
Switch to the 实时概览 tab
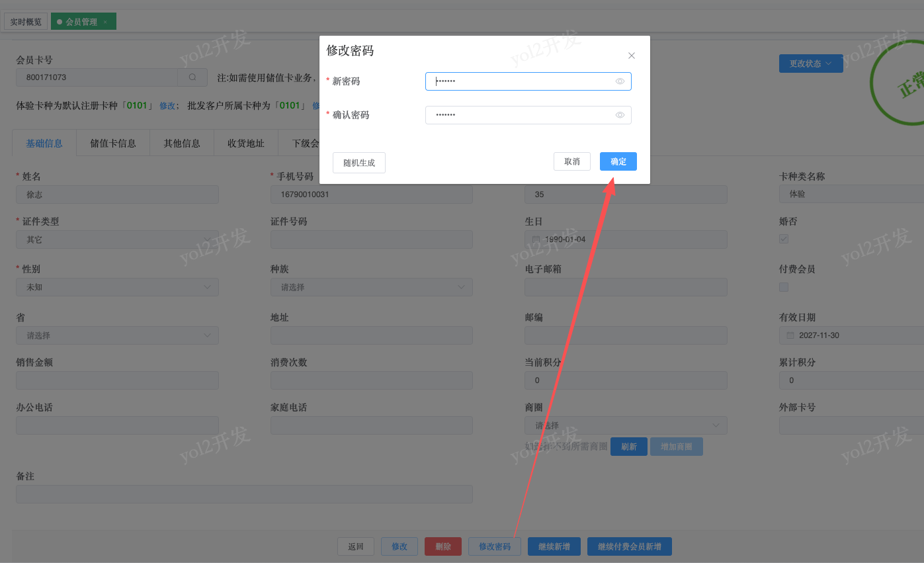(26, 22)
